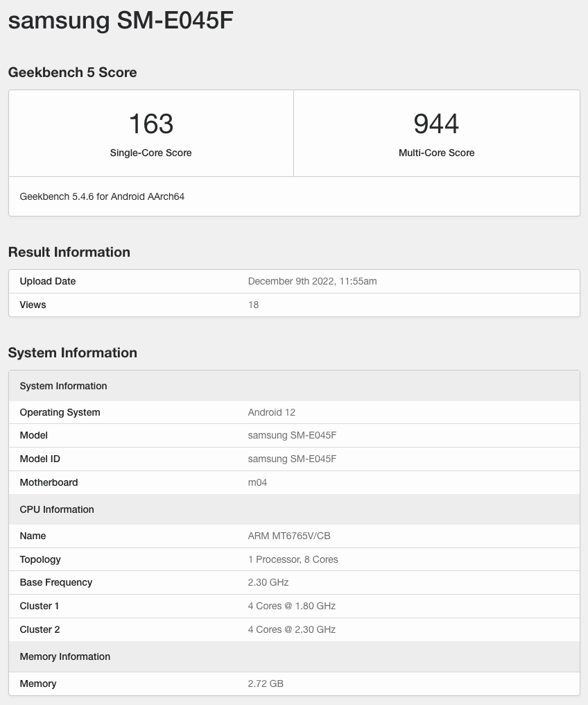Click the Geekbench 5.4.6 for Android AArch64 text
The height and width of the screenshot is (705, 588).
[x=101, y=196]
